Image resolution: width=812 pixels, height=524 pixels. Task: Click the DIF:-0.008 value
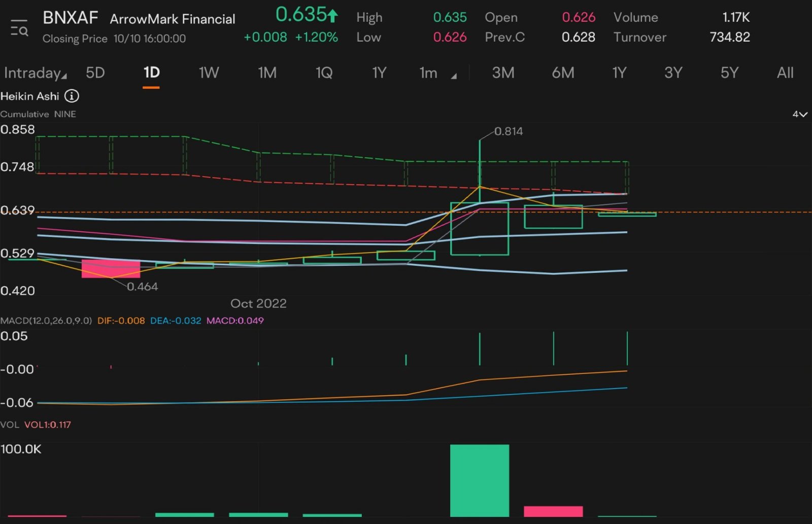121,321
